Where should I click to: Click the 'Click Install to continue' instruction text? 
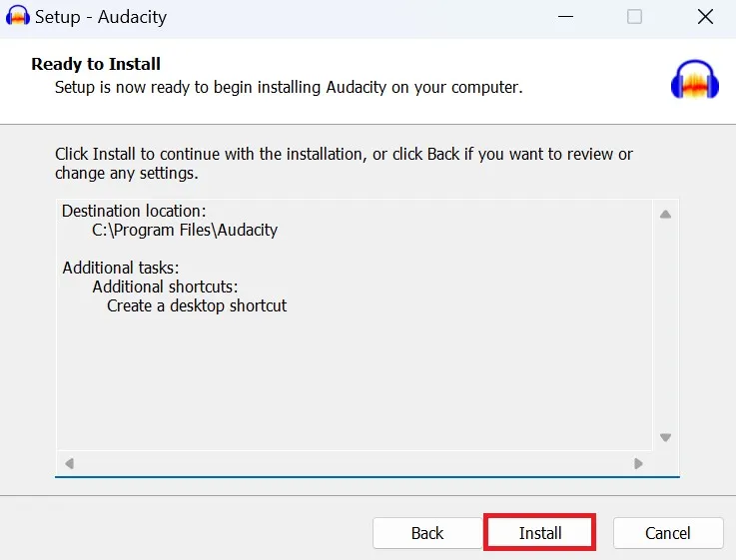click(x=344, y=164)
